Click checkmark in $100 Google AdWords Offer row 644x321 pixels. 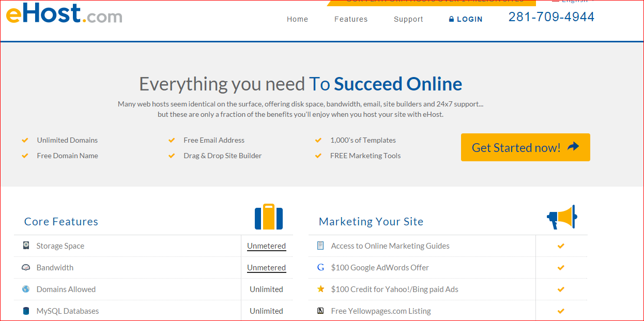pyautogui.click(x=561, y=268)
